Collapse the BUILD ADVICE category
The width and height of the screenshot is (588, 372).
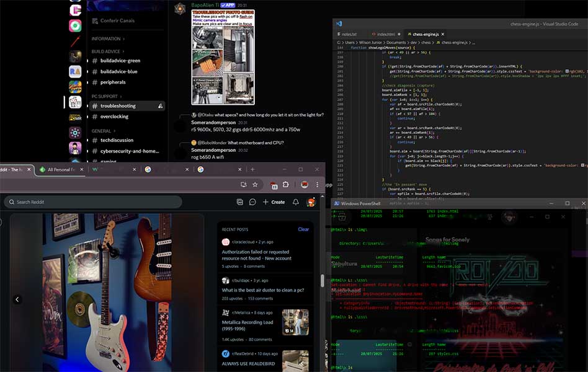(x=108, y=51)
